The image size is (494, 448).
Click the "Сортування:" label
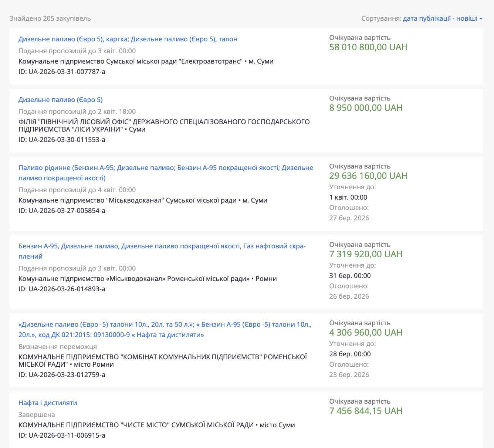click(381, 18)
